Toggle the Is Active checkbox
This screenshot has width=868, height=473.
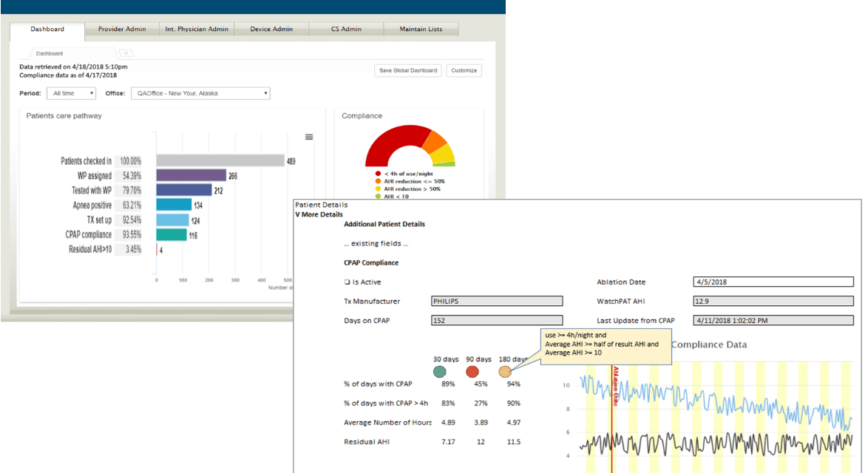coord(347,282)
